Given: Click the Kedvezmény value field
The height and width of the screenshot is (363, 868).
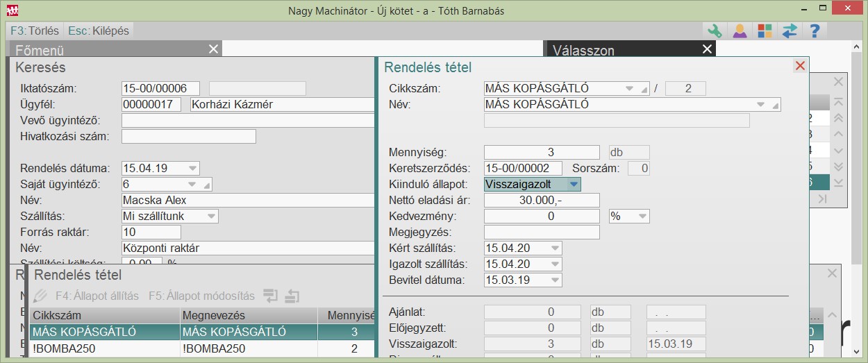Looking at the screenshot, I should point(542,217).
